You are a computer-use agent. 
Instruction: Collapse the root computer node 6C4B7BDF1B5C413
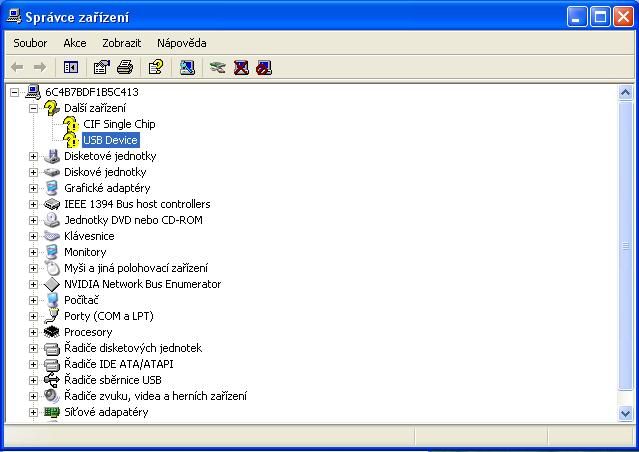tap(14, 92)
